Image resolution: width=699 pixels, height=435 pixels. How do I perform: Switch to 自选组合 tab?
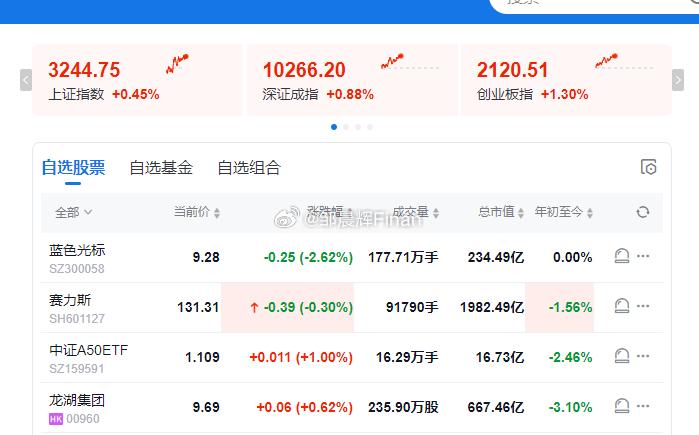(249, 168)
